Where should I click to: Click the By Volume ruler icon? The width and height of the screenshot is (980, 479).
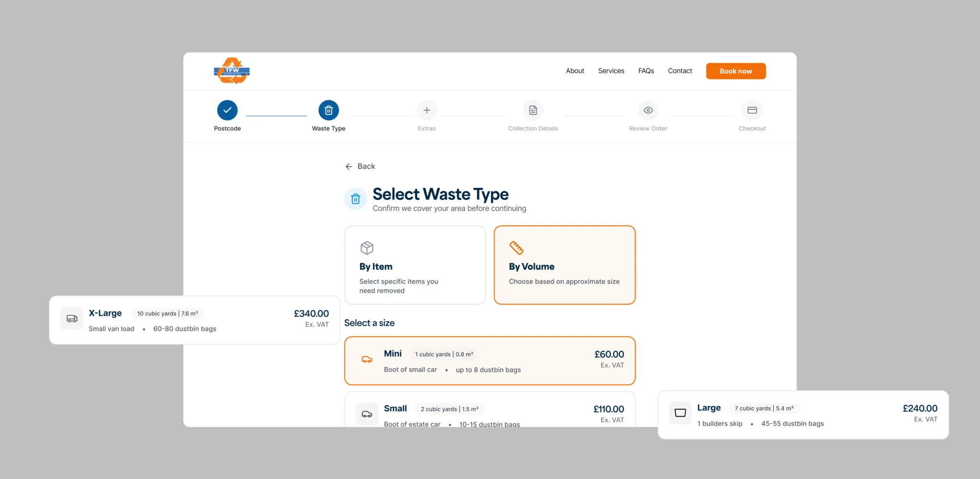click(x=516, y=248)
